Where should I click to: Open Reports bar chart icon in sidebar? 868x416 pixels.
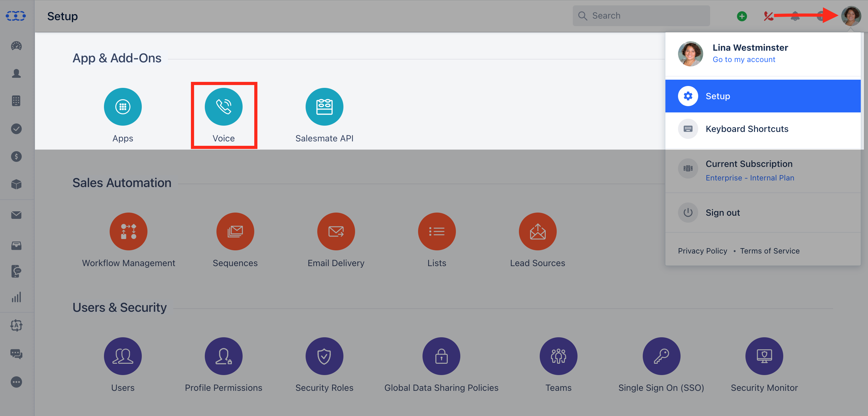pos(16,297)
